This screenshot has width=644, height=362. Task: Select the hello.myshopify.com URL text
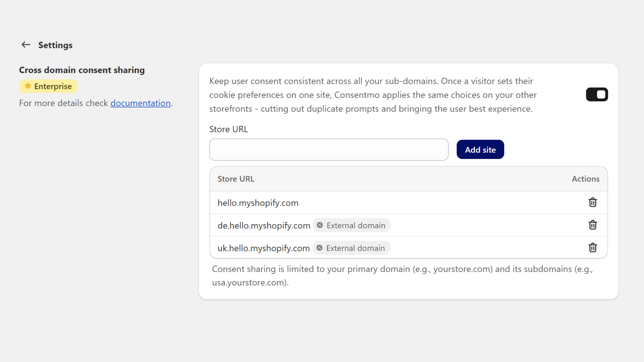258,203
